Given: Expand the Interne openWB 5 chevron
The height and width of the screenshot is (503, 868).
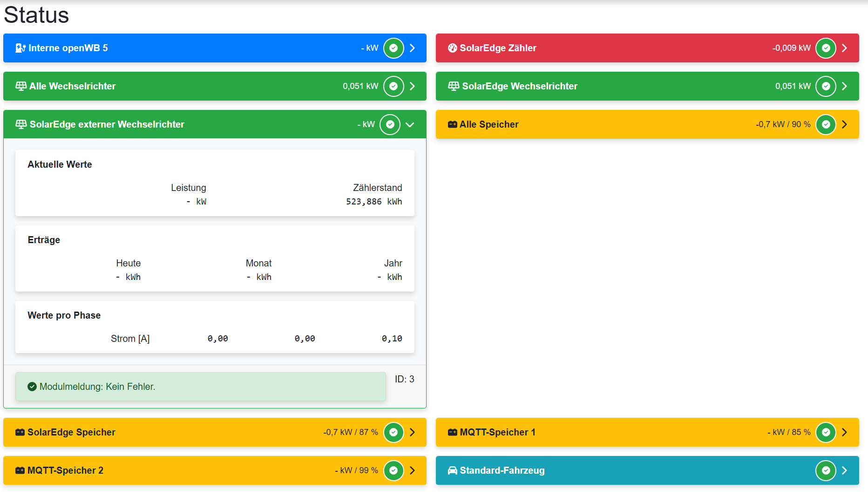Looking at the screenshot, I should 412,48.
